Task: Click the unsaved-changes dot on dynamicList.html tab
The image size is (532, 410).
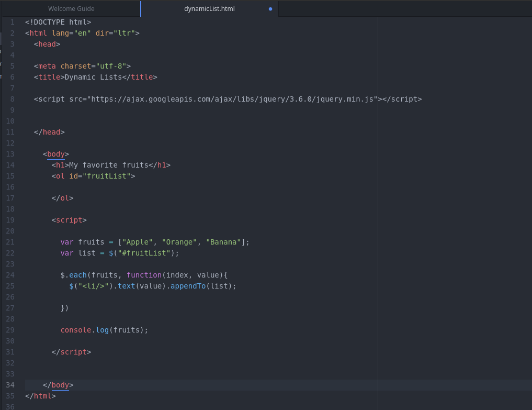Action: coord(270,9)
